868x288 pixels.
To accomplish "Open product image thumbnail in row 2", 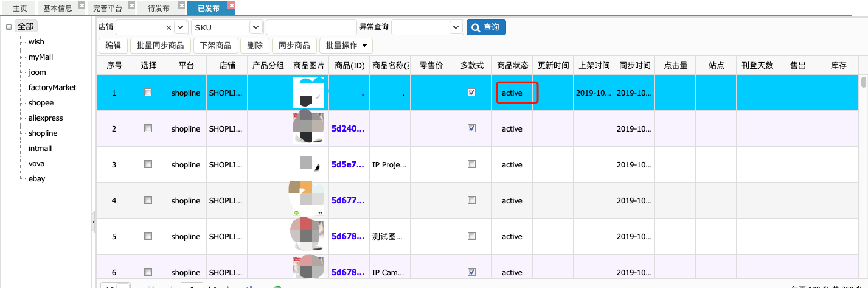I will pyautogui.click(x=308, y=128).
